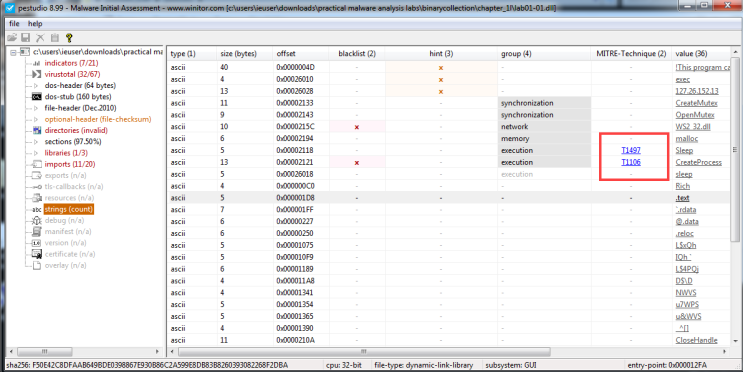
Task: Click the overlay page icon
Action: point(36,265)
